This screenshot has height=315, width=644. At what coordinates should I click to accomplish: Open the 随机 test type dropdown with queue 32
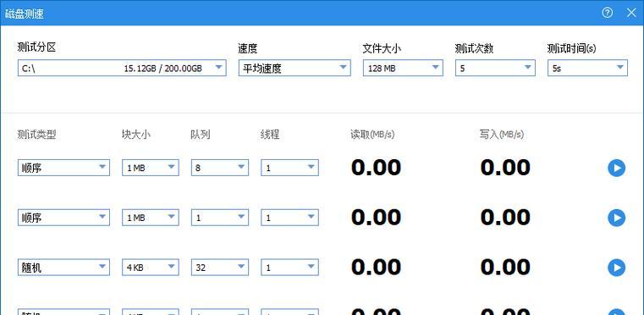(63, 268)
